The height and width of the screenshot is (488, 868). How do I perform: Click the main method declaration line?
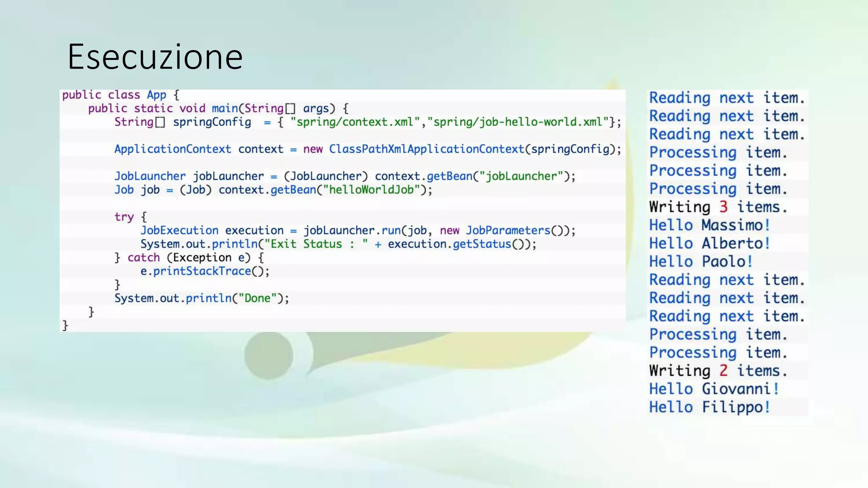(218, 108)
